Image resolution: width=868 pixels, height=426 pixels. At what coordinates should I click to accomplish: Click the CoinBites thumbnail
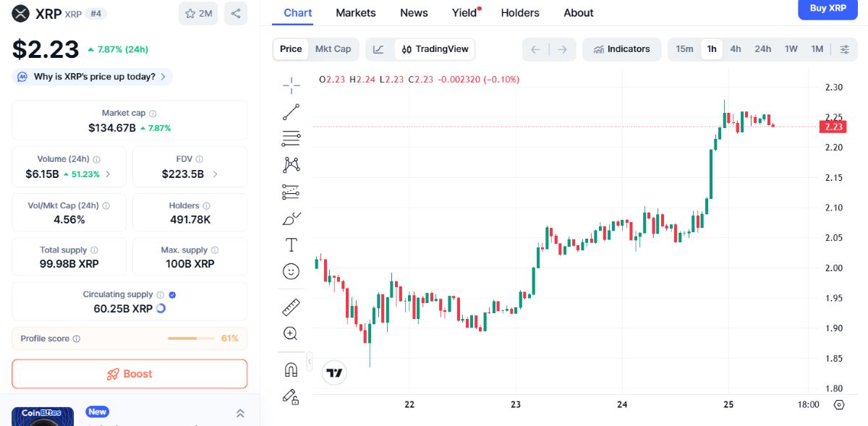tap(43, 416)
